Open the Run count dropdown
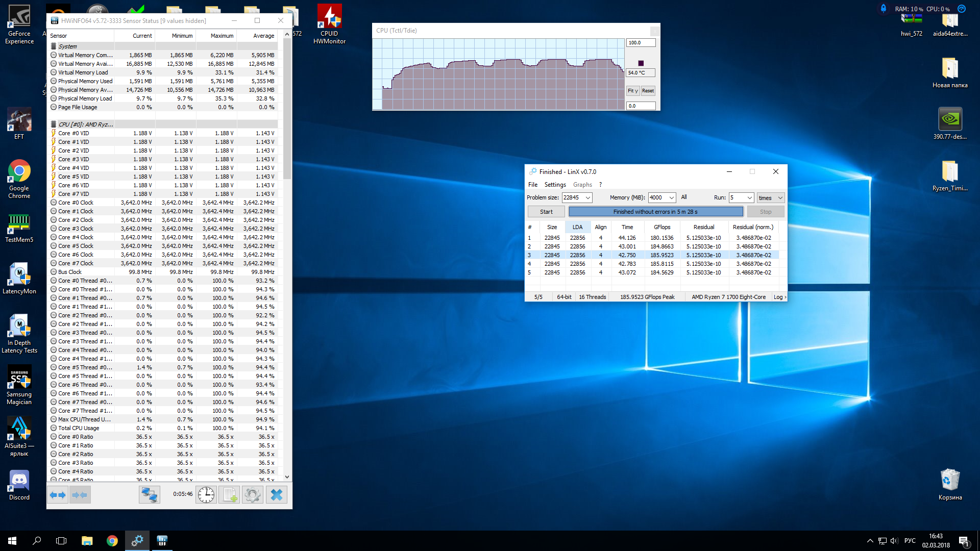Image resolution: width=980 pixels, height=551 pixels. click(x=749, y=198)
